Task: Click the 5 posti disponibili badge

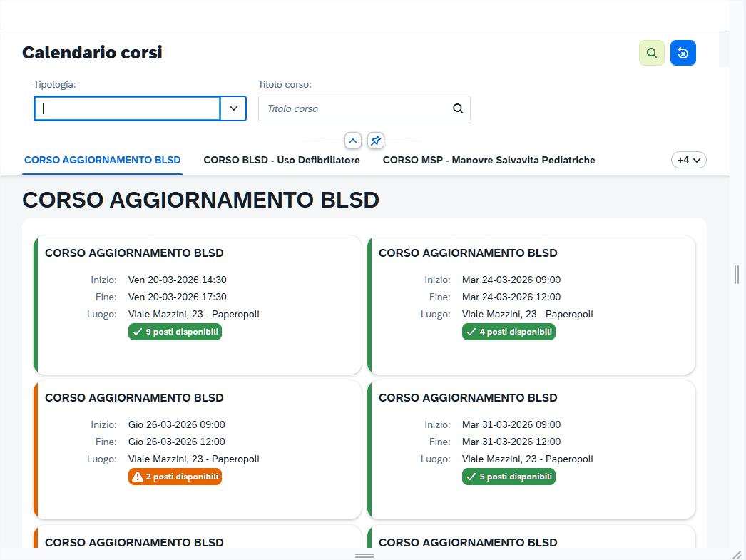Action: 509,477
